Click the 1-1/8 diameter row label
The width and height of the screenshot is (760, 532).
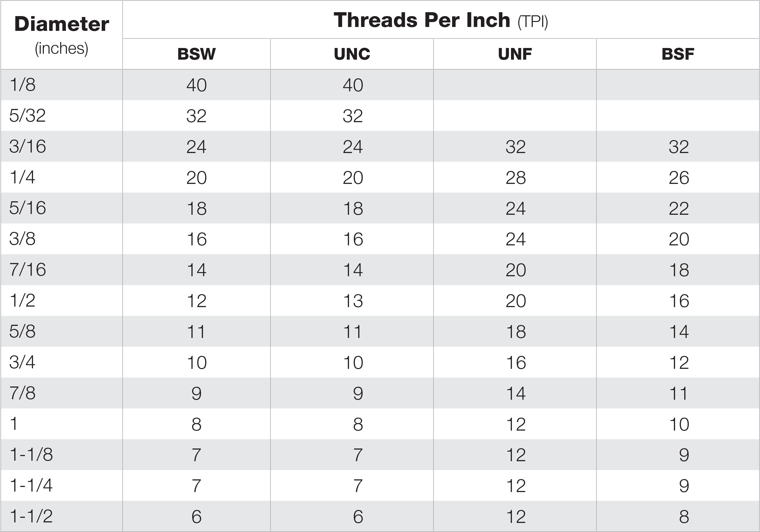[x=31, y=454]
